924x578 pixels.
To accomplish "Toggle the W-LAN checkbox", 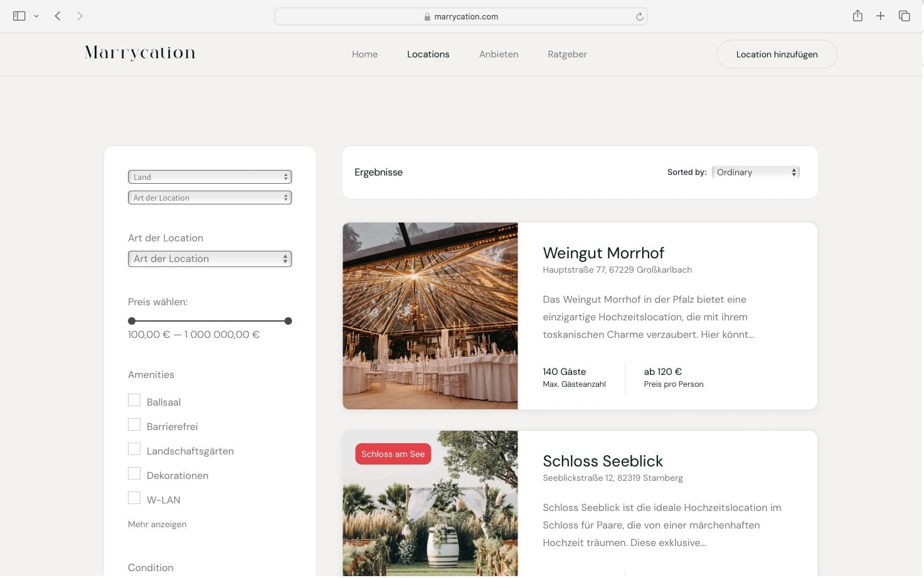I will point(134,498).
